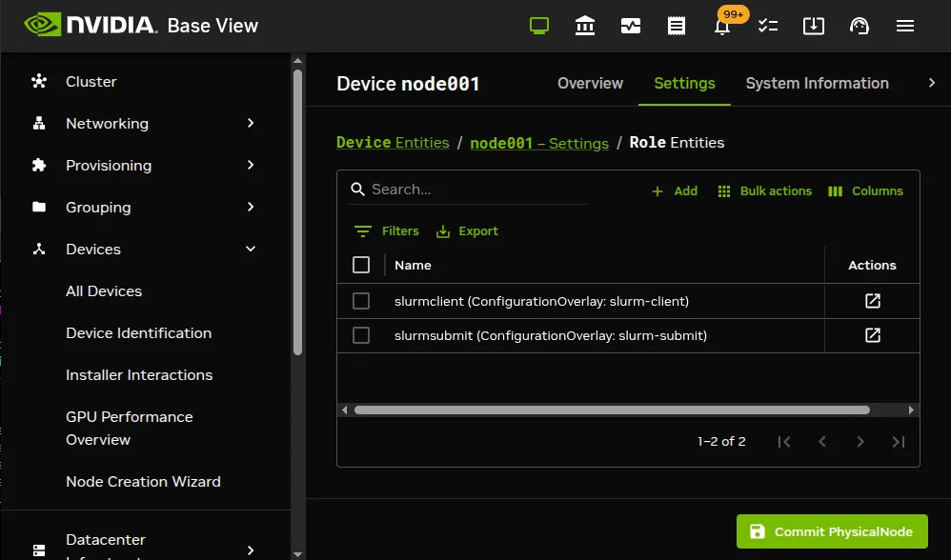
Task: Click the Devices sidebar icon
Action: point(39,249)
